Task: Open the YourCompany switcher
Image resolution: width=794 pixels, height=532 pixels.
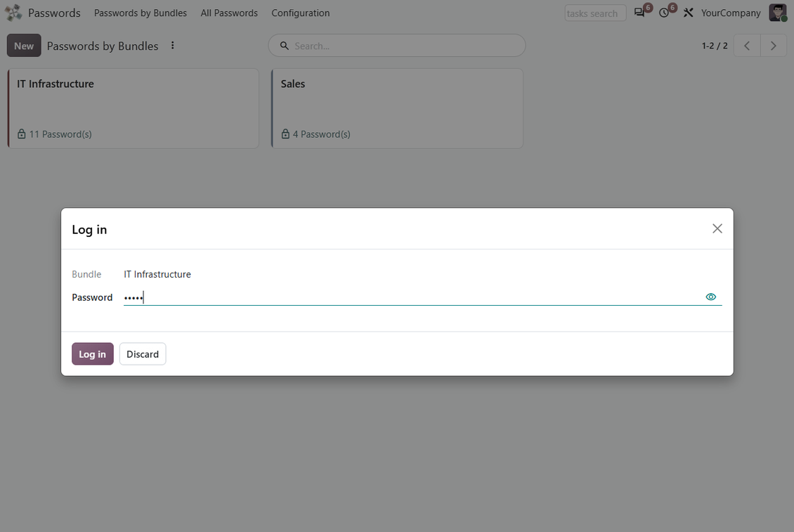Action: [731, 13]
